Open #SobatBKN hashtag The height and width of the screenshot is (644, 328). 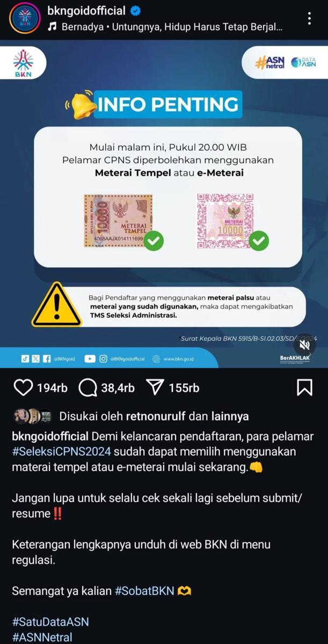coord(144,591)
